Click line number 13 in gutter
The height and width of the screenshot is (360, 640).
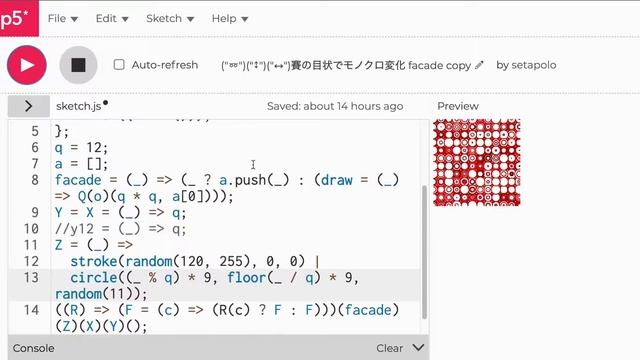pos(31,278)
